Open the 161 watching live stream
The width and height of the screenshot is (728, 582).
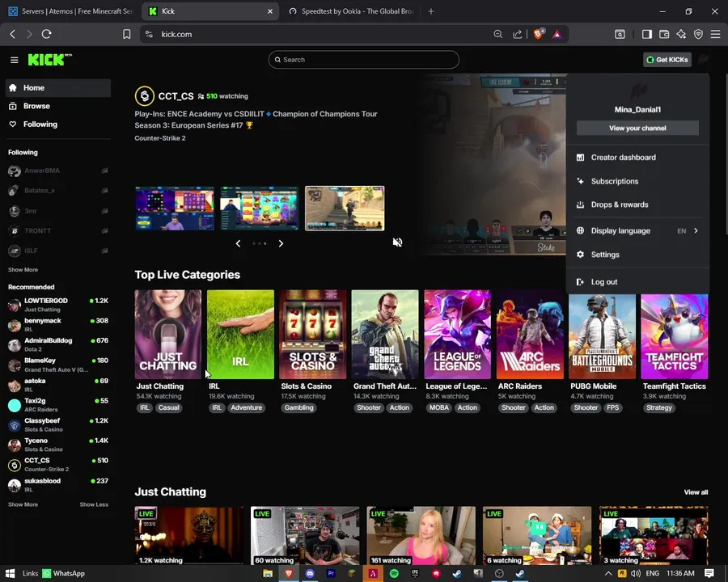pyautogui.click(x=421, y=536)
